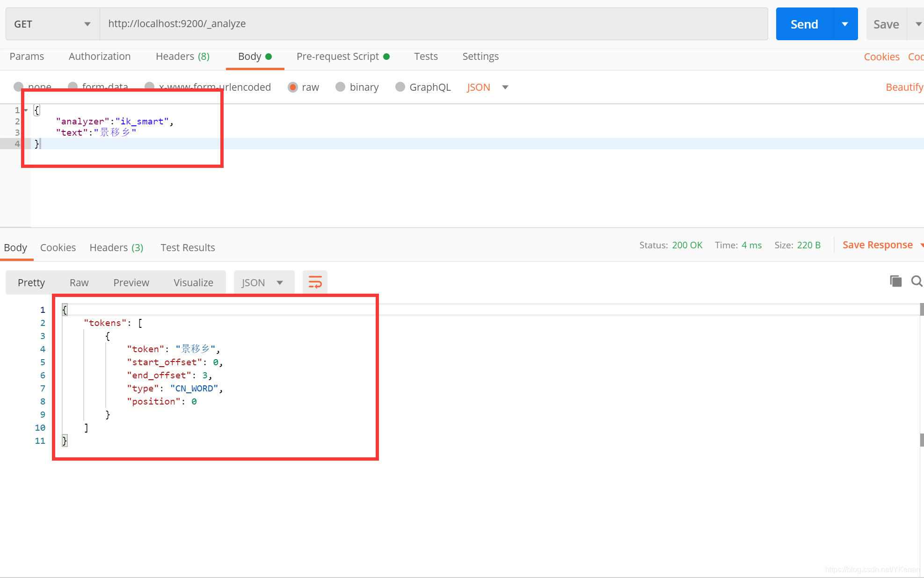Select the form-data radio option

73,87
